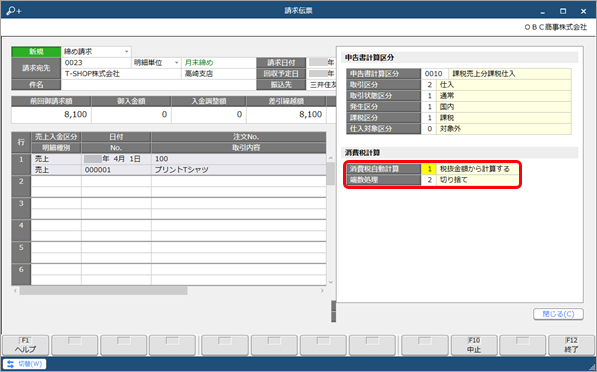
Task: Select the 請求宛先 code field 0023
Action: coord(96,62)
